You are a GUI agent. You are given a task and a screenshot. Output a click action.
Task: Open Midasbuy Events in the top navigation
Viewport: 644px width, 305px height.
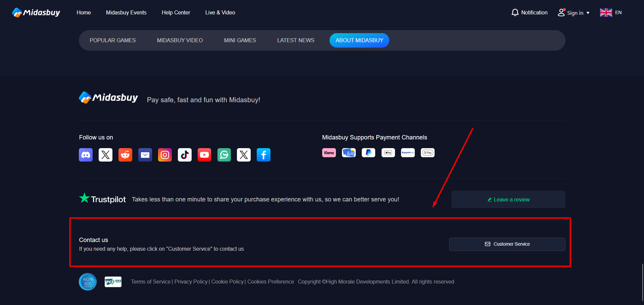[x=126, y=12]
